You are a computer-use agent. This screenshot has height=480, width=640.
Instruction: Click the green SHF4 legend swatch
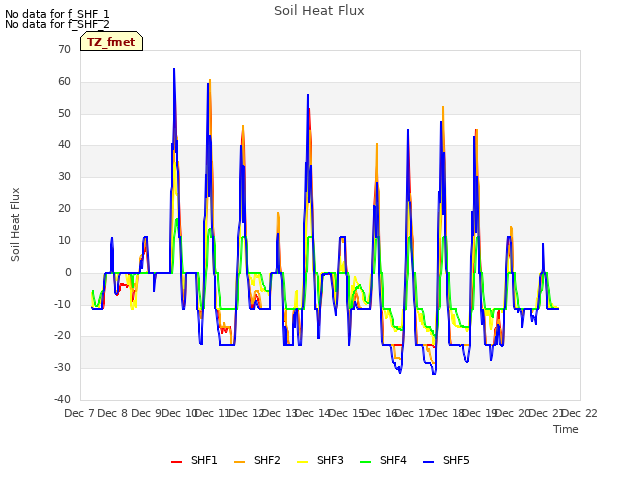coord(366,462)
